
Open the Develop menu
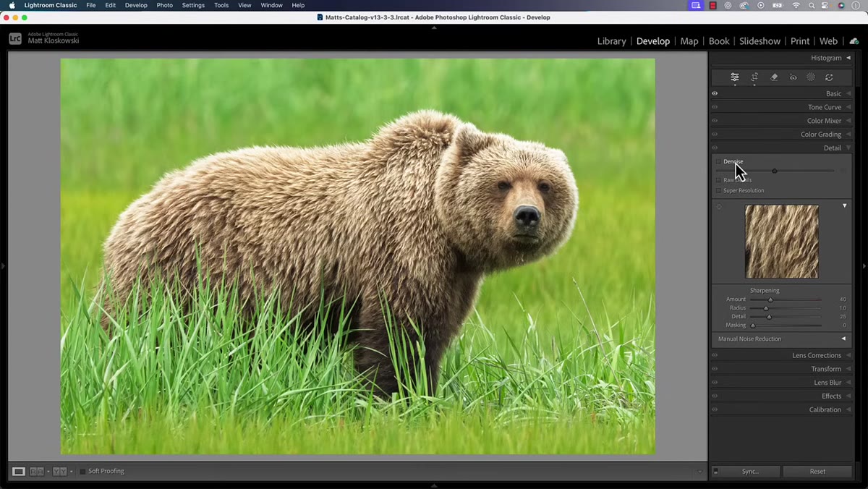[136, 5]
